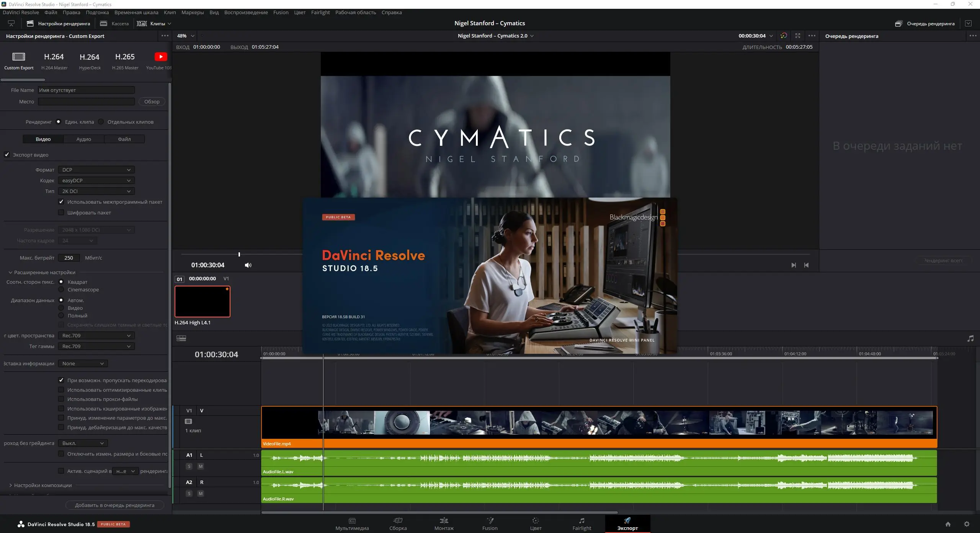Viewport: 980px width, 533px height.
Task: Switch to the Fusion page
Action: point(489,524)
